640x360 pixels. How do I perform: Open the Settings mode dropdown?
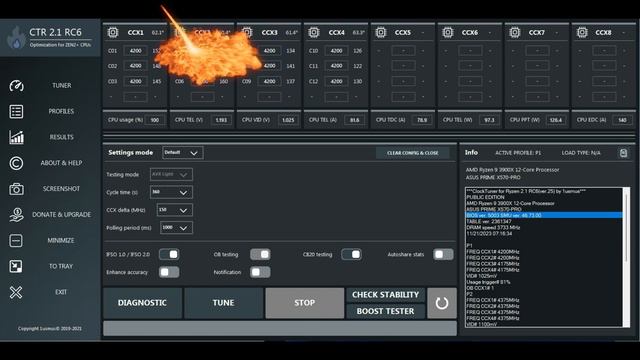pos(182,153)
